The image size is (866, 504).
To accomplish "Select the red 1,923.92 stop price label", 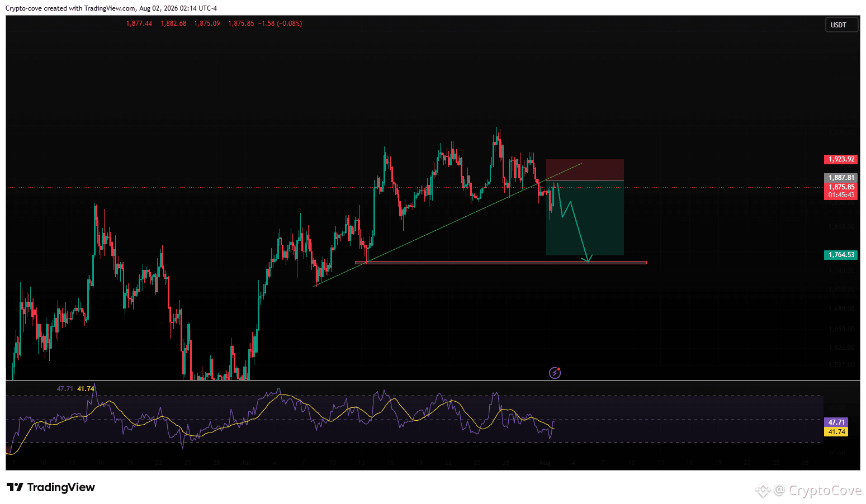I will coord(841,159).
